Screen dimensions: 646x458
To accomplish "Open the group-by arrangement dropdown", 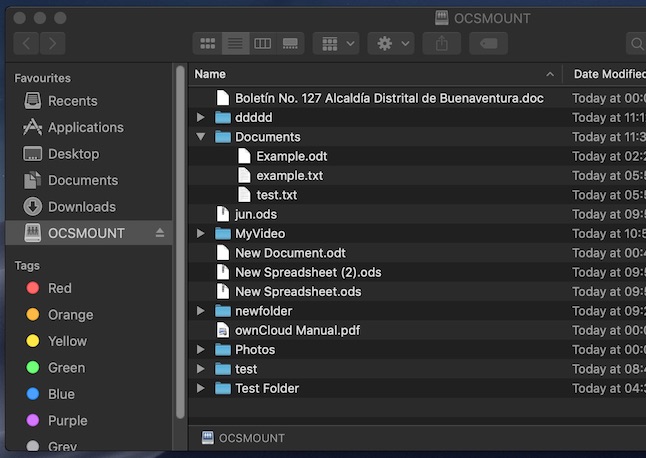I will tap(336, 43).
